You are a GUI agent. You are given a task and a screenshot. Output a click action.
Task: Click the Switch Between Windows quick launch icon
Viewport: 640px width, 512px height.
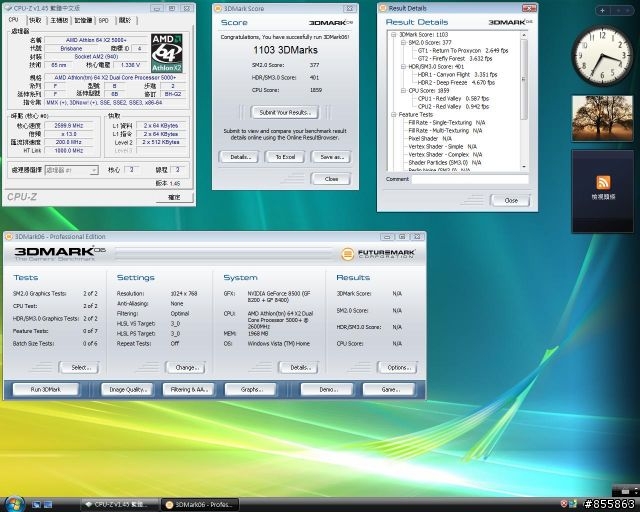[x=48, y=505]
